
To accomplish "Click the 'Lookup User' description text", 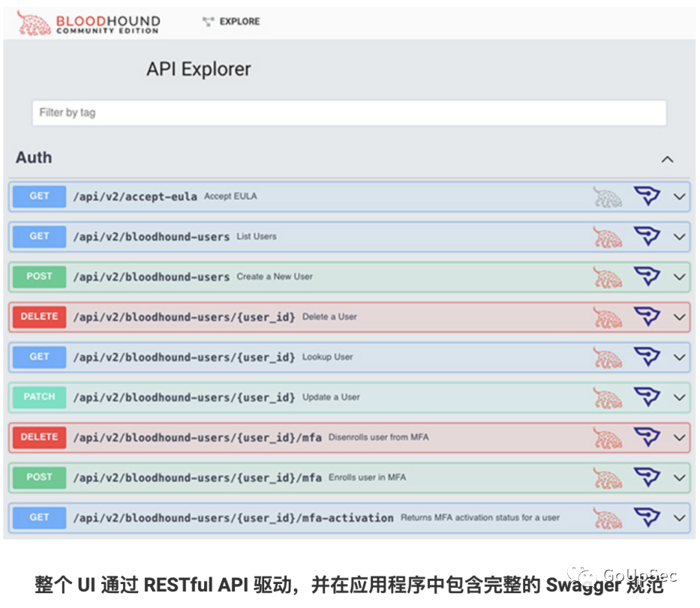I will 328,357.
